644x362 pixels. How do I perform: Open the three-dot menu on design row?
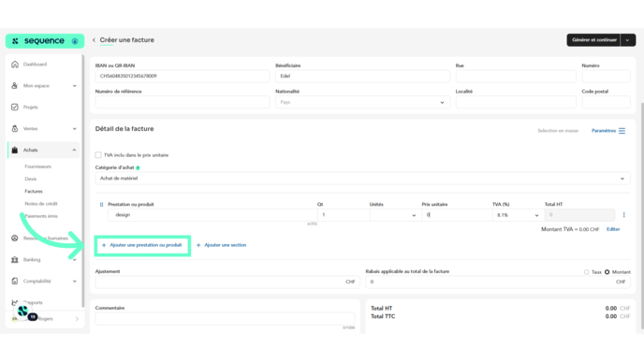623,214
